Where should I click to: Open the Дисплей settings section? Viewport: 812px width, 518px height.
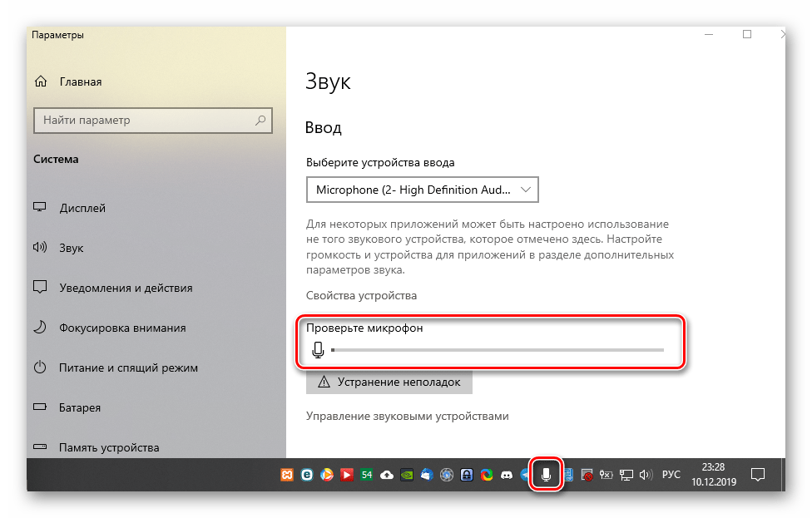click(x=82, y=208)
